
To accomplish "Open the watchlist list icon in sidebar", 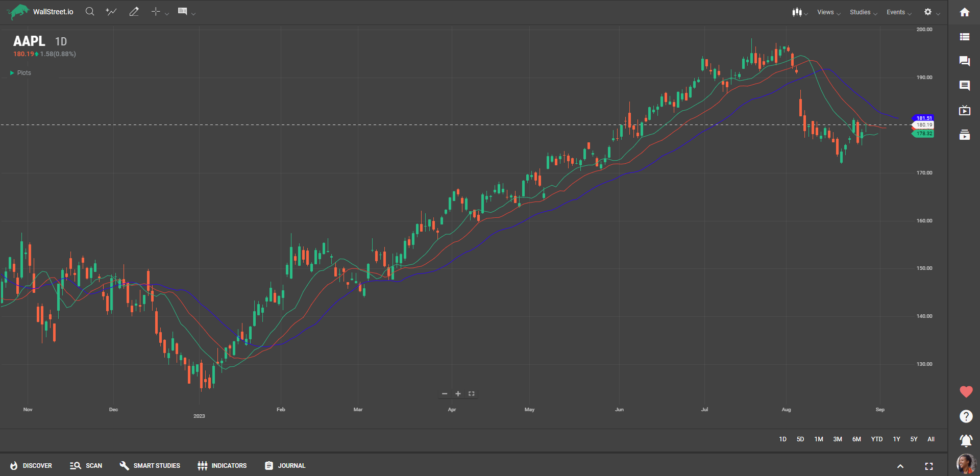I will [964, 37].
